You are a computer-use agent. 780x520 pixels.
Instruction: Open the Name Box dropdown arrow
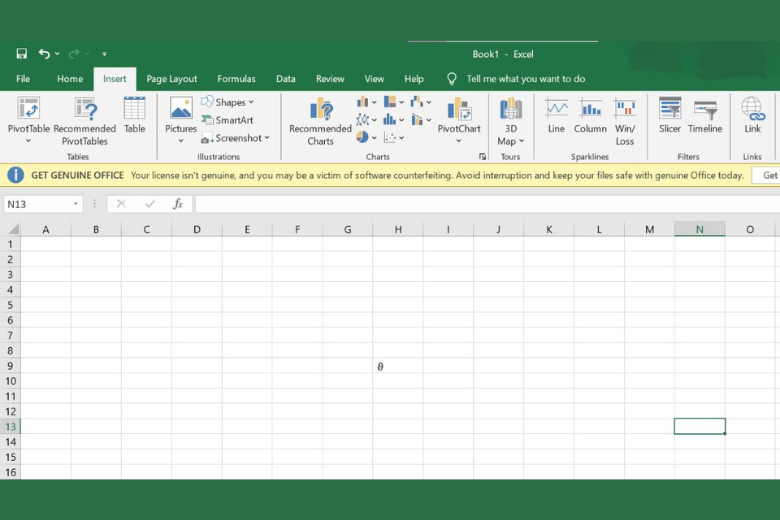tap(76, 204)
